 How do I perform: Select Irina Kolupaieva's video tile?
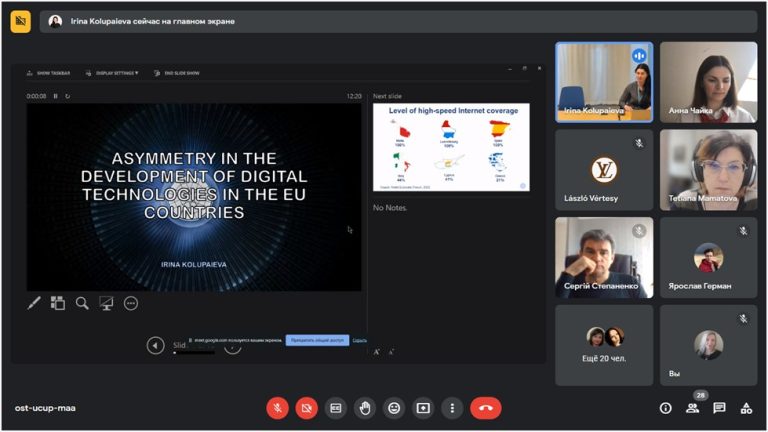tap(604, 82)
